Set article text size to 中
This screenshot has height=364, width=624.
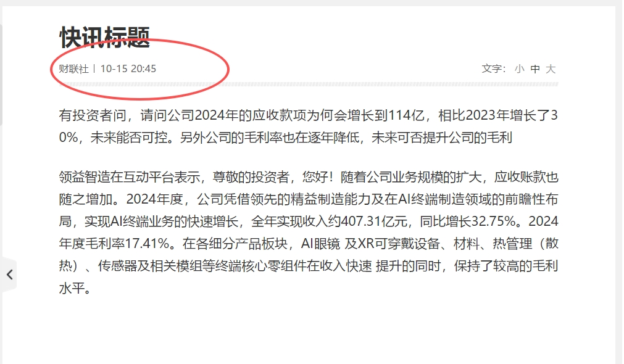[535, 69]
